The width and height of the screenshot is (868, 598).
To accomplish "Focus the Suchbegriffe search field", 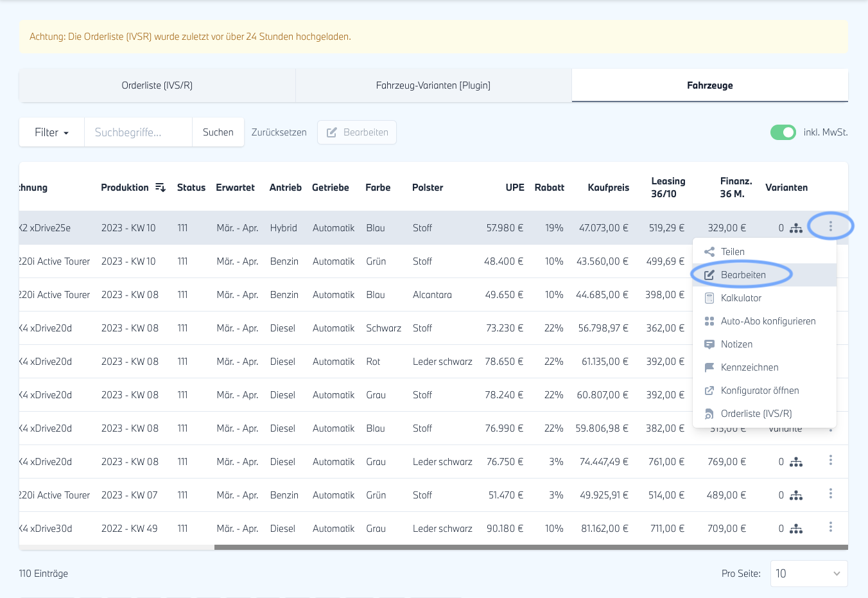I will 138,132.
